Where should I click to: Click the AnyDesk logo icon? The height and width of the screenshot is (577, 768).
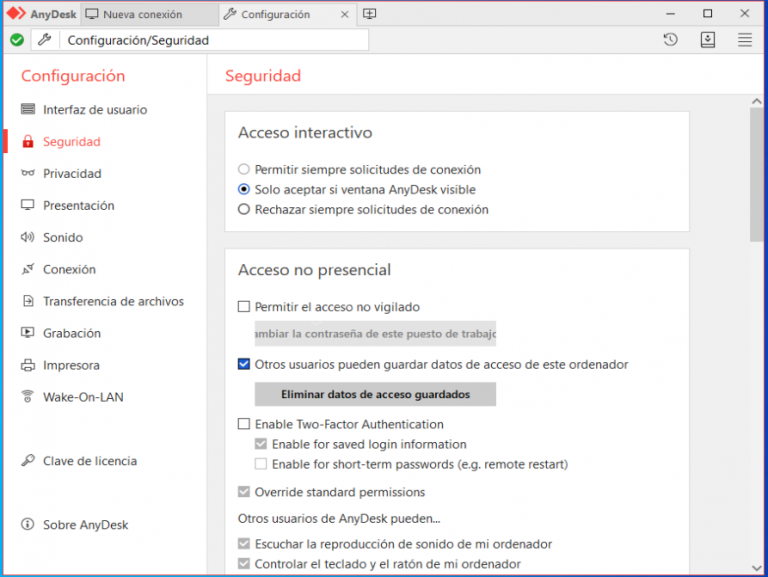[x=16, y=13]
